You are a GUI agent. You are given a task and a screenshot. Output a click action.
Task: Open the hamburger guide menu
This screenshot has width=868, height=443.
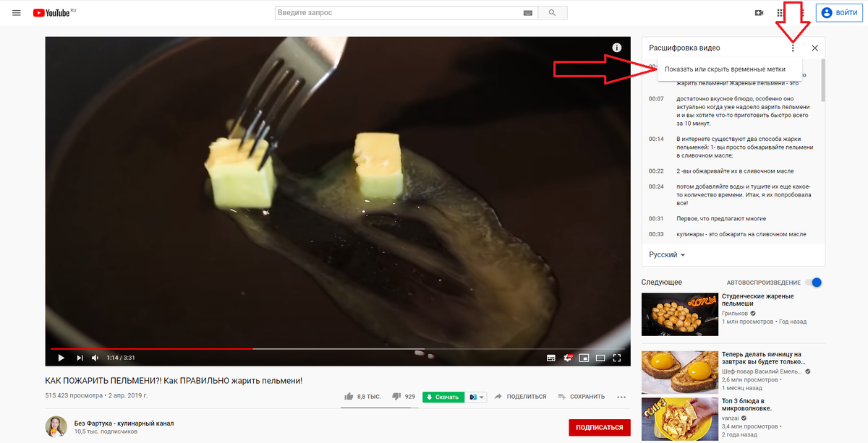[17, 13]
